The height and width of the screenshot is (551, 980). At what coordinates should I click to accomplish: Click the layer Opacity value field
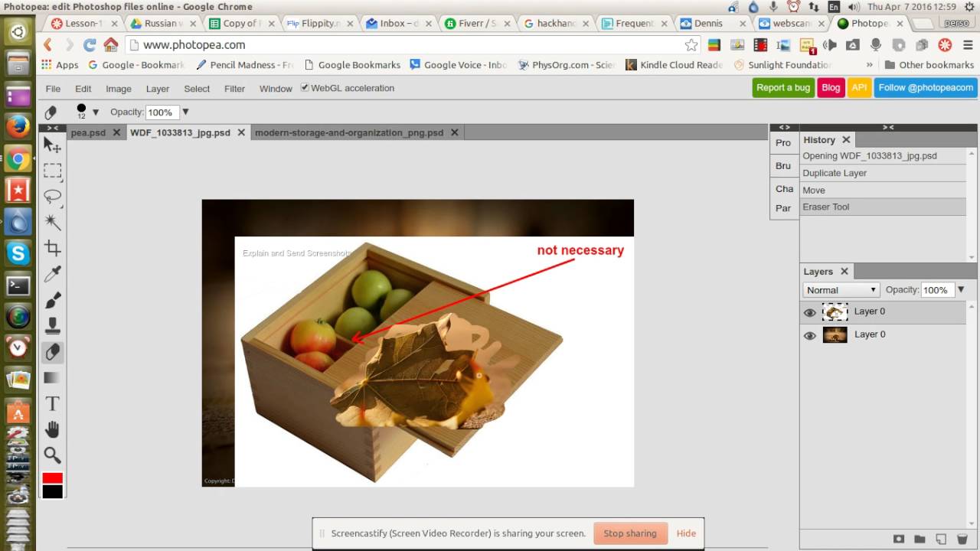click(937, 290)
